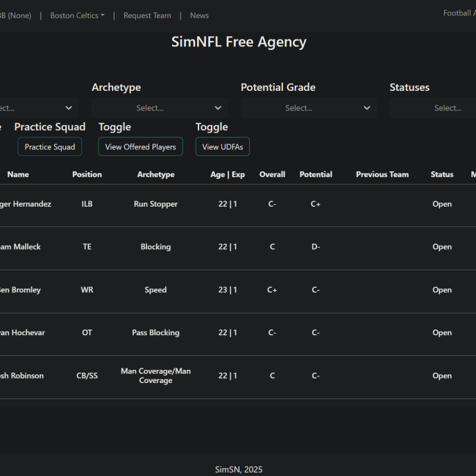Click Open status in Robinson row

click(442, 376)
